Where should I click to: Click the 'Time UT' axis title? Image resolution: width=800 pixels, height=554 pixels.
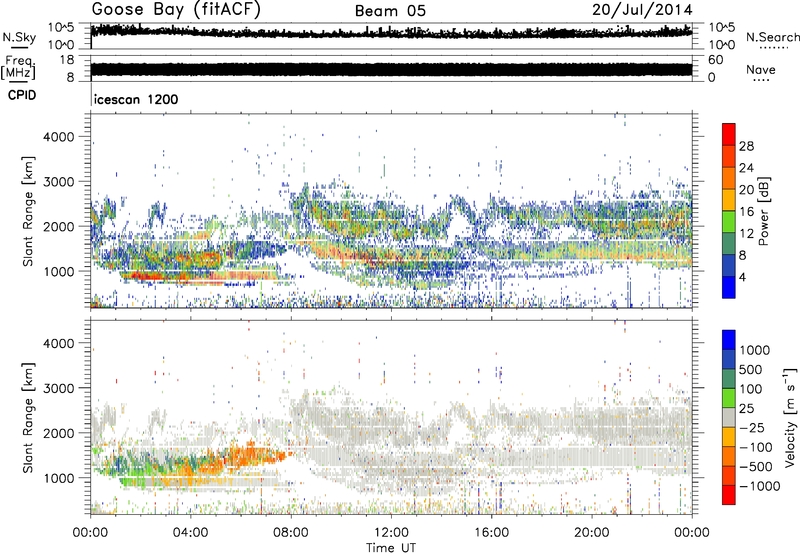(x=391, y=548)
